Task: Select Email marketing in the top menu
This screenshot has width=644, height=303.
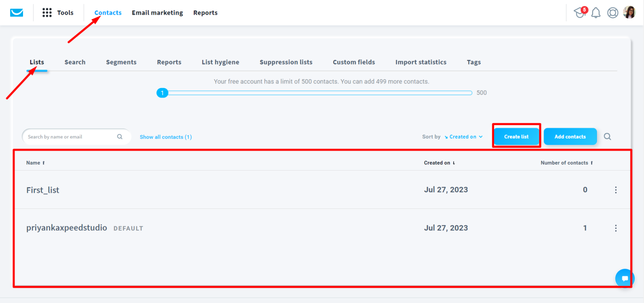Action: pyautogui.click(x=157, y=13)
